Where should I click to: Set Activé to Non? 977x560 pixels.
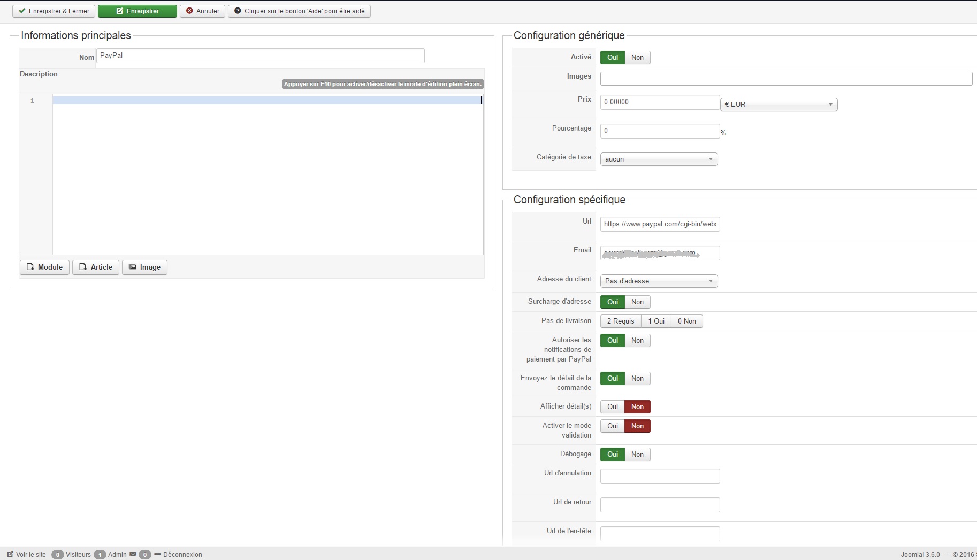point(637,58)
